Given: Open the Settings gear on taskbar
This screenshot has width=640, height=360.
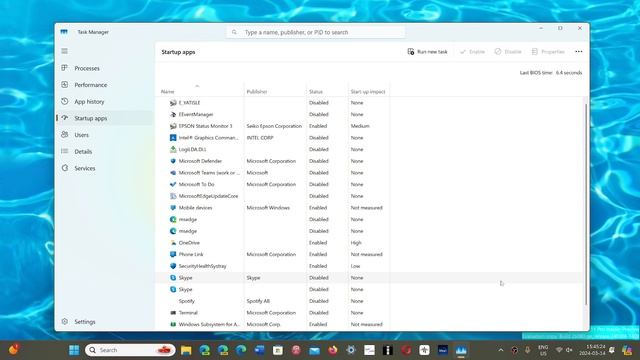Looking at the screenshot, I should coord(351,350).
